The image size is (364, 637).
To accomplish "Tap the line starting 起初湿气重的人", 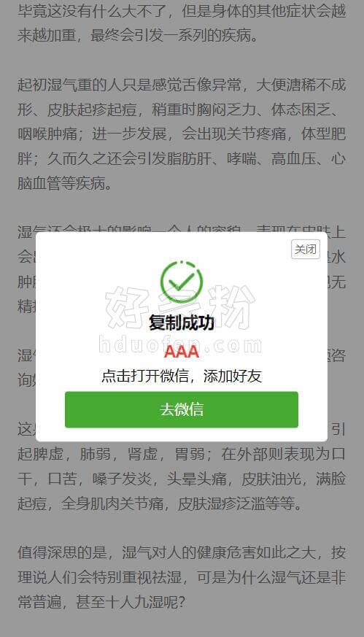I will (182, 85).
